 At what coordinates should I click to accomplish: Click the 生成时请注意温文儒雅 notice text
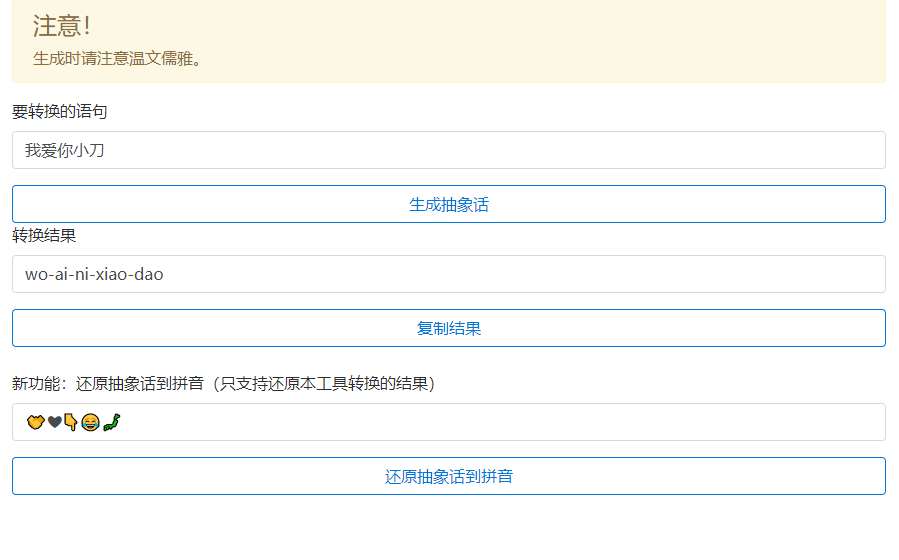pyautogui.click(x=118, y=58)
